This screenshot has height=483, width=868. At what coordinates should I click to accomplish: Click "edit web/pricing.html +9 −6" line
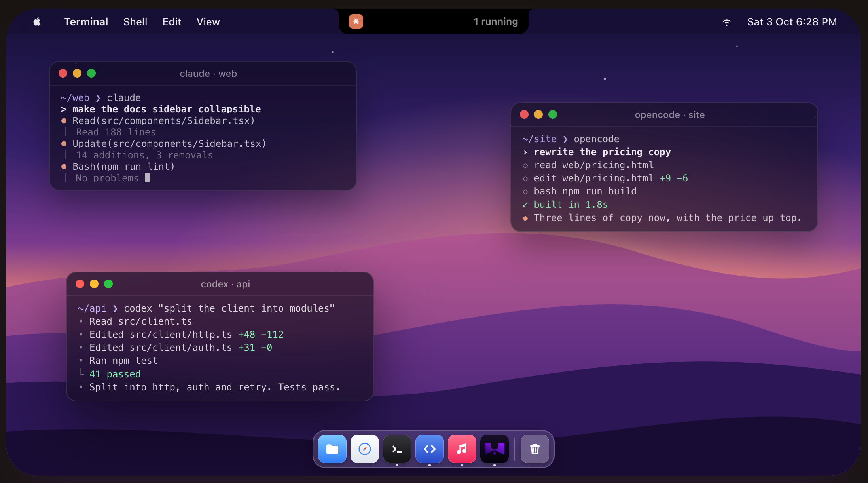click(605, 178)
